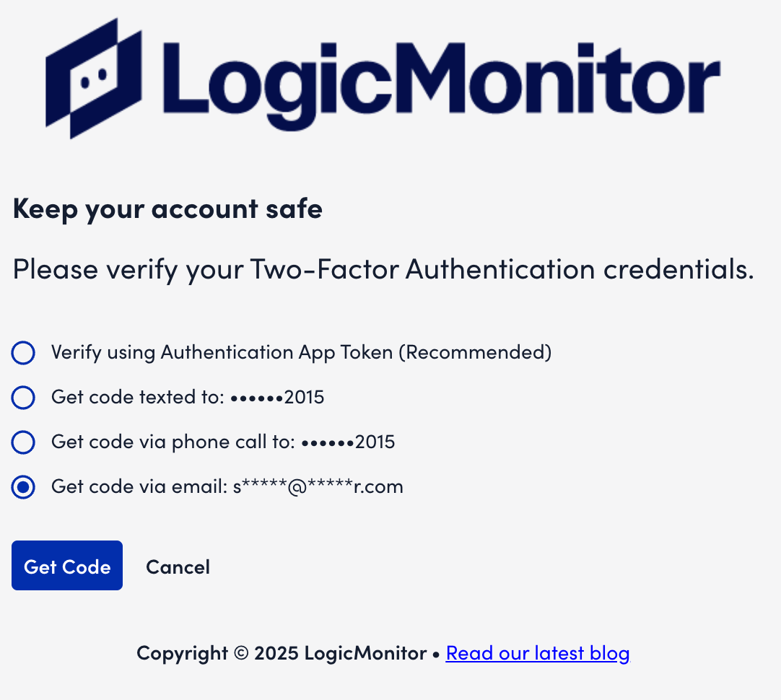The width and height of the screenshot is (781, 700).
Task: Click the 'Get code via phone call to' label
Action: tap(173, 442)
